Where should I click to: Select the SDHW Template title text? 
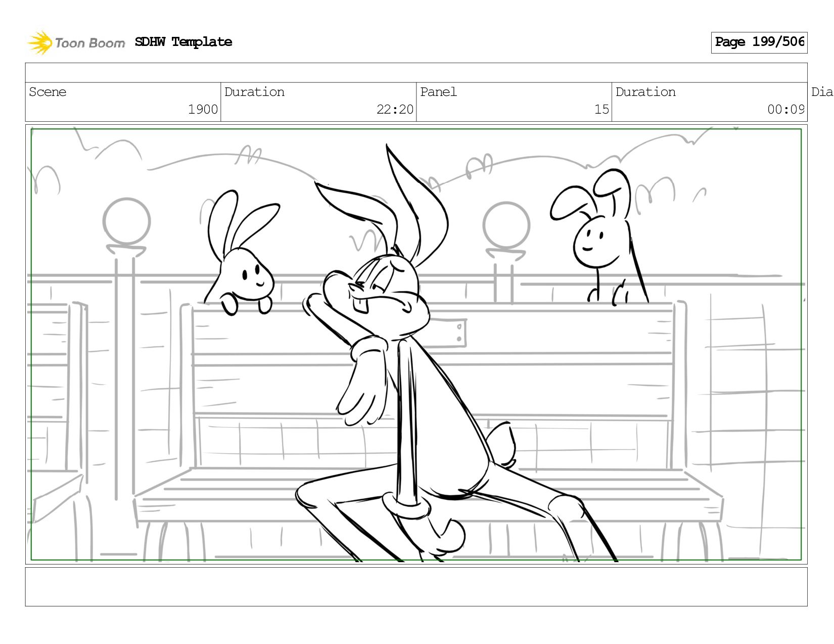[183, 42]
